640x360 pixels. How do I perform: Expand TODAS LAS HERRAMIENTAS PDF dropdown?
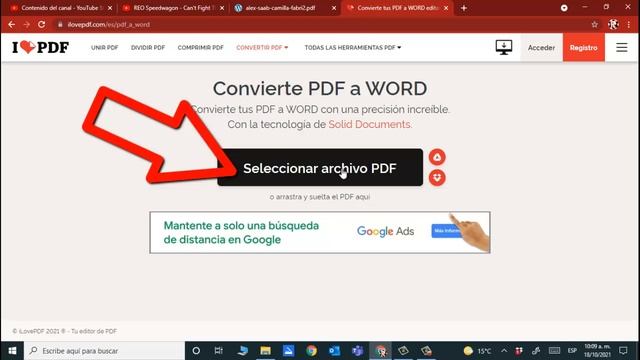coord(353,48)
